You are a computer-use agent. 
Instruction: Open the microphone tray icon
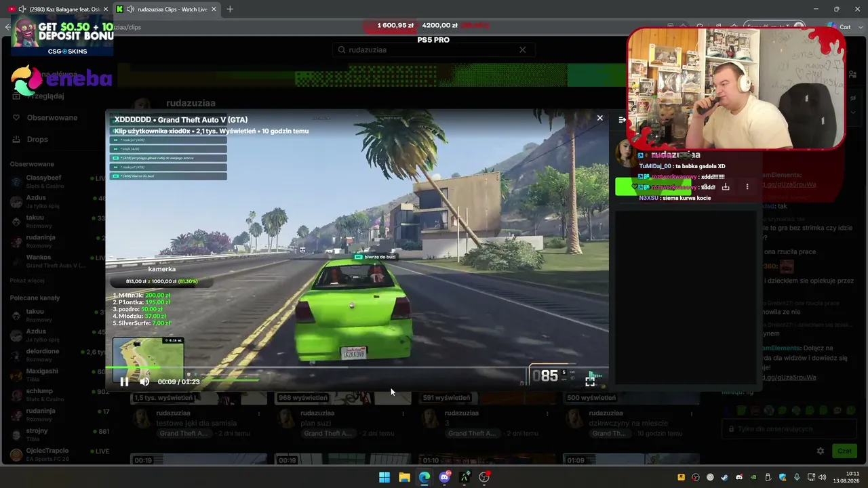point(797,477)
